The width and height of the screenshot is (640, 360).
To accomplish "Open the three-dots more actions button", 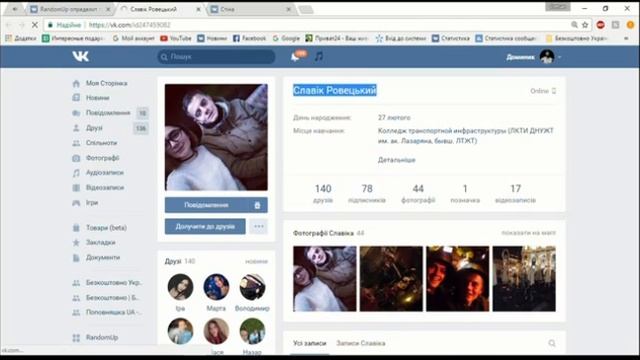I will (259, 226).
